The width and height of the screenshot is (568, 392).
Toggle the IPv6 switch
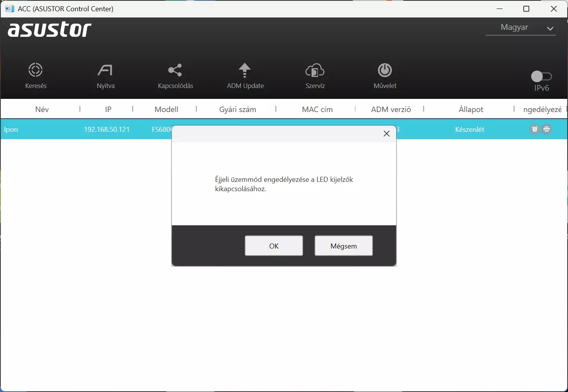point(541,76)
